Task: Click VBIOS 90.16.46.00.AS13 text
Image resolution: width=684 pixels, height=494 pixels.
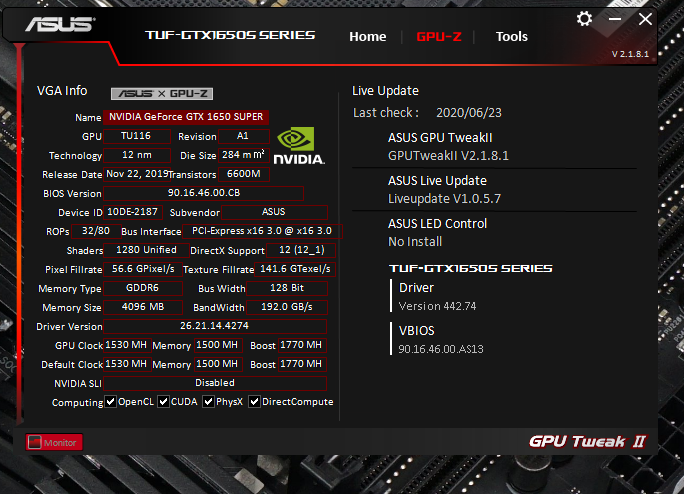Action: (441, 349)
